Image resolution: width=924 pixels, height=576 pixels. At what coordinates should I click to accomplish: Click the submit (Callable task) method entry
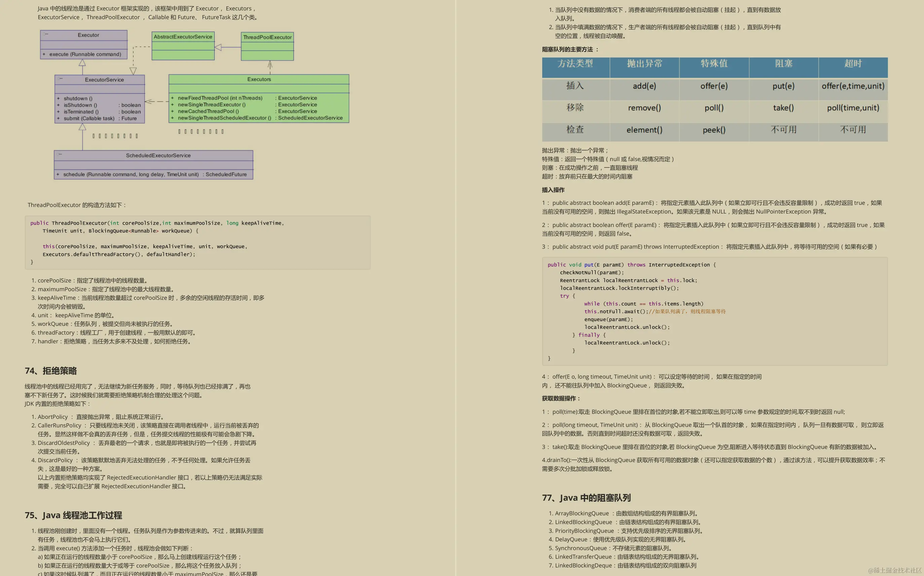point(89,118)
